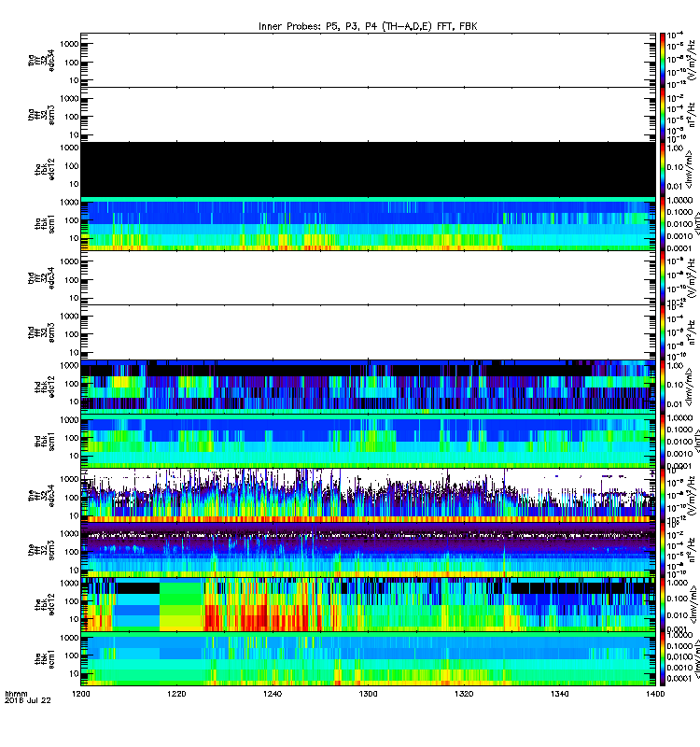Click the 1220 time axis label
The height and width of the screenshot is (747, 700).
point(176,694)
